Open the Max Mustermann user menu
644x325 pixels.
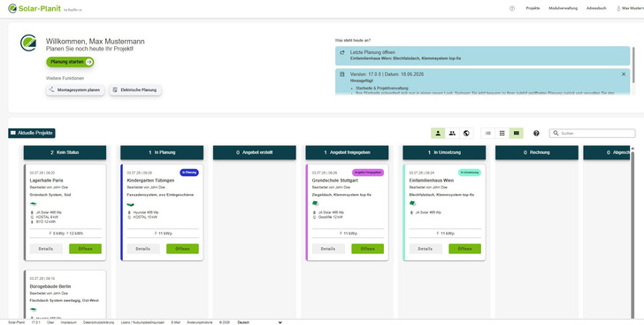(630, 8)
